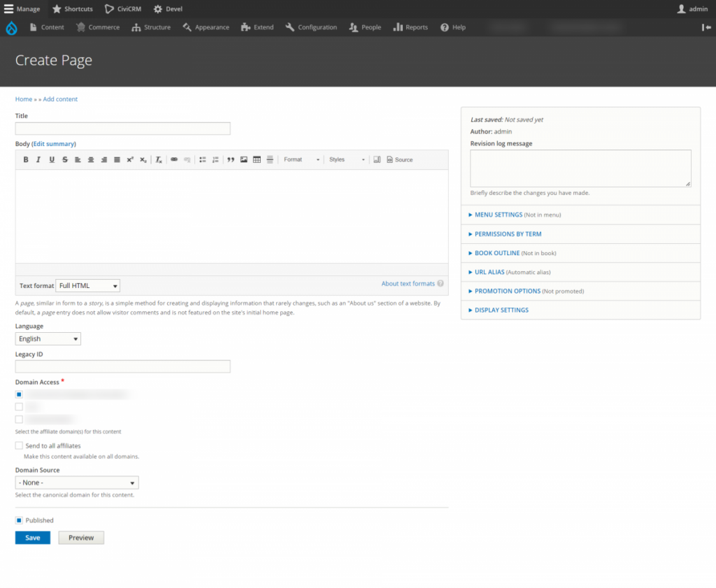Open the Text format dropdown
The width and height of the screenshot is (716, 588).
(87, 285)
